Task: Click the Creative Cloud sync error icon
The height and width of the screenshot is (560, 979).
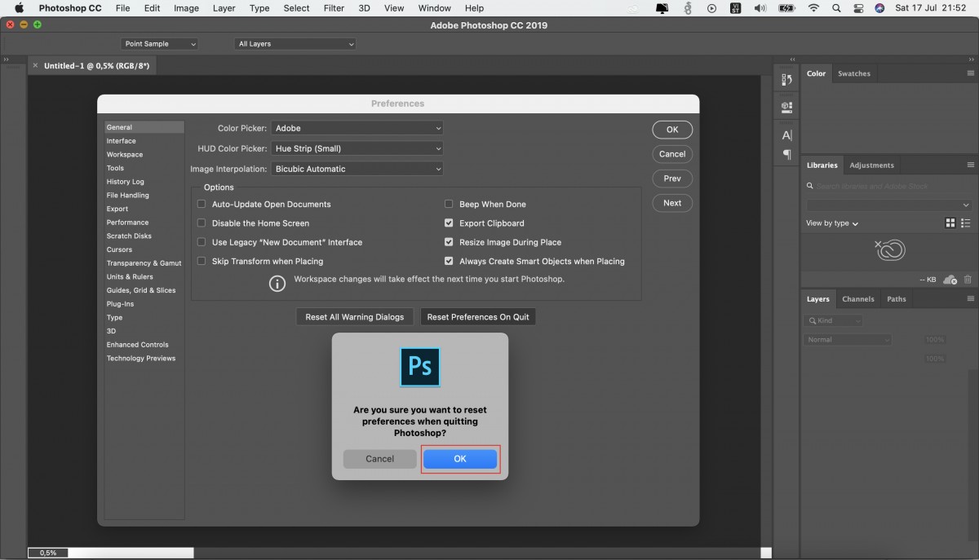Action: (x=889, y=249)
